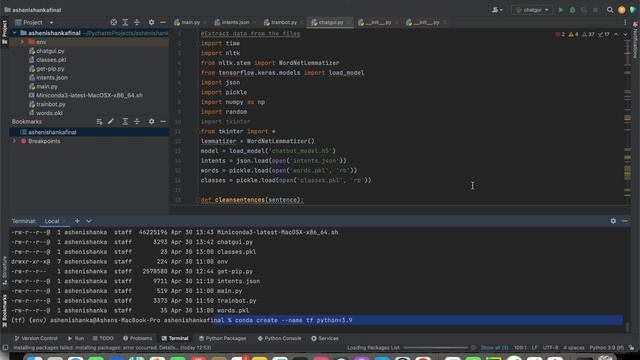Open Search Everywhere magnifier icon
Viewport: 640px width, 360px height.
click(x=610, y=10)
